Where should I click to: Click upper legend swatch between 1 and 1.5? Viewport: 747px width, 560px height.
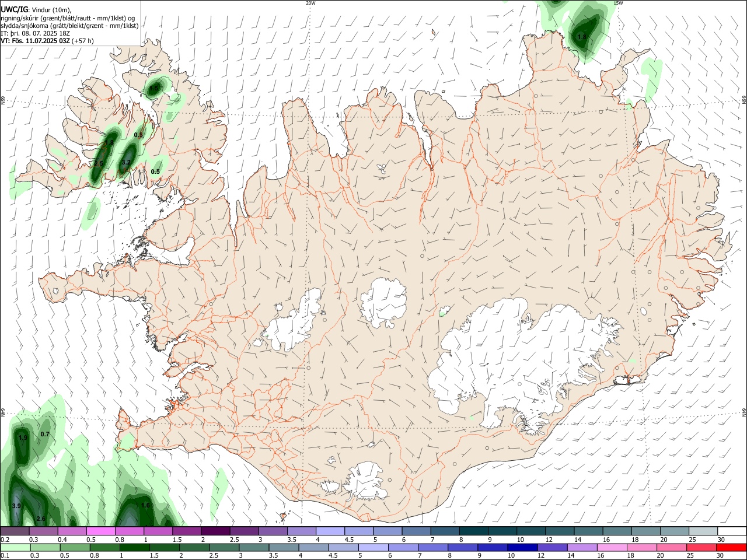click(158, 531)
